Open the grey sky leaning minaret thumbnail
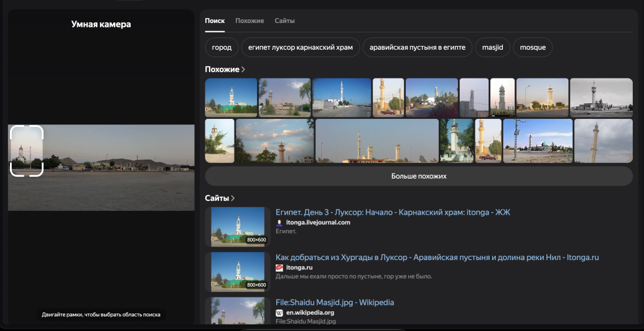 pos(604,141)
